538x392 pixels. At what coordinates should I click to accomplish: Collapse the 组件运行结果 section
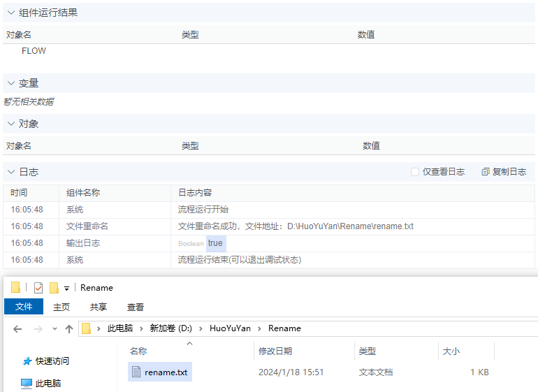[x=11, y=13]
